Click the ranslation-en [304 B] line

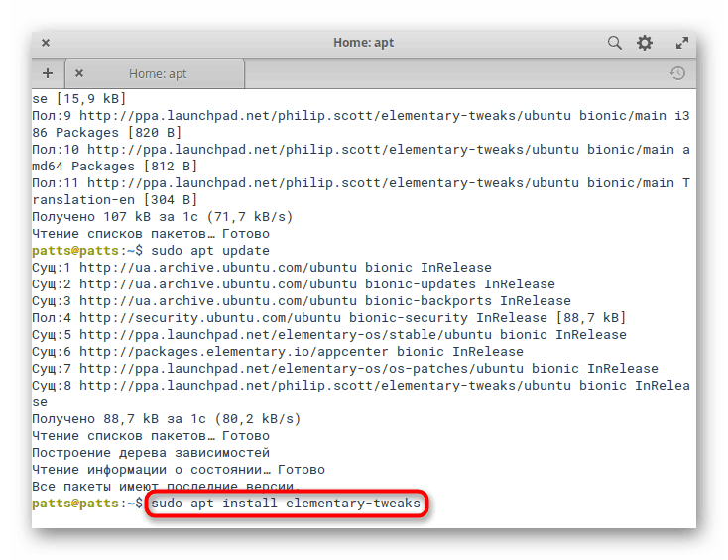[x=114, y=200]
